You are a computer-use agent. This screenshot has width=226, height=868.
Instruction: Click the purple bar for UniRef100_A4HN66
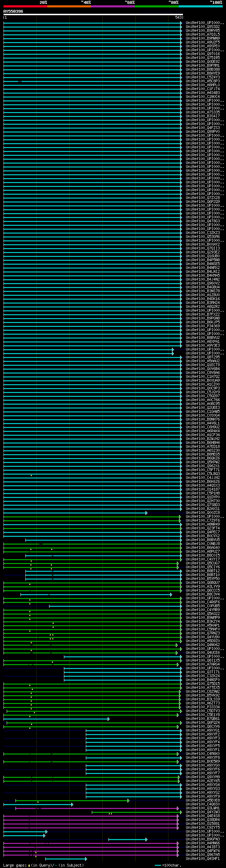pyautogui.click(x=91, y=843)
